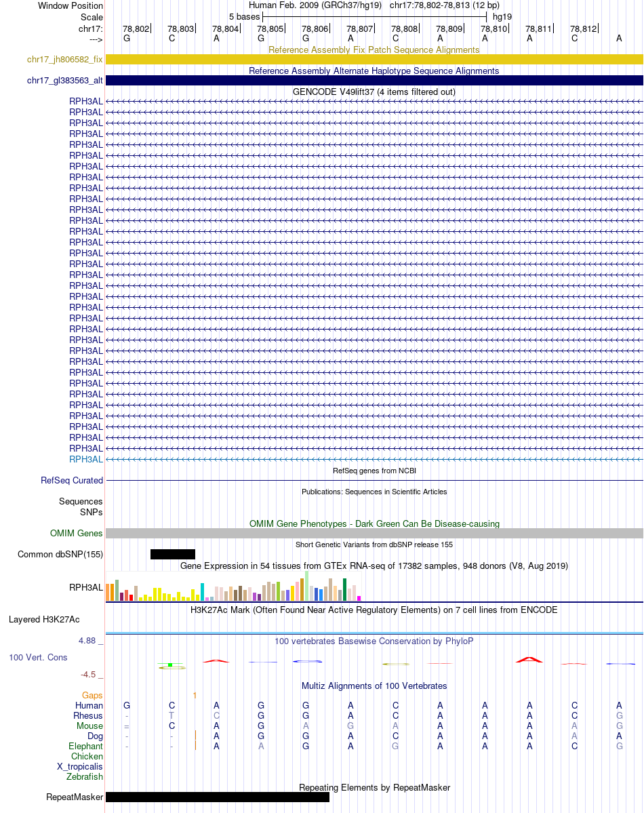Open the OMIM Gene Phenotypes track title

(374, 523)
